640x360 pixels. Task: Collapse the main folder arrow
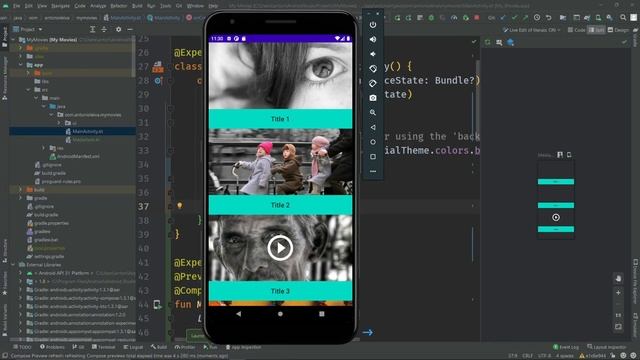pyautogui.click(x=36, y=98)
